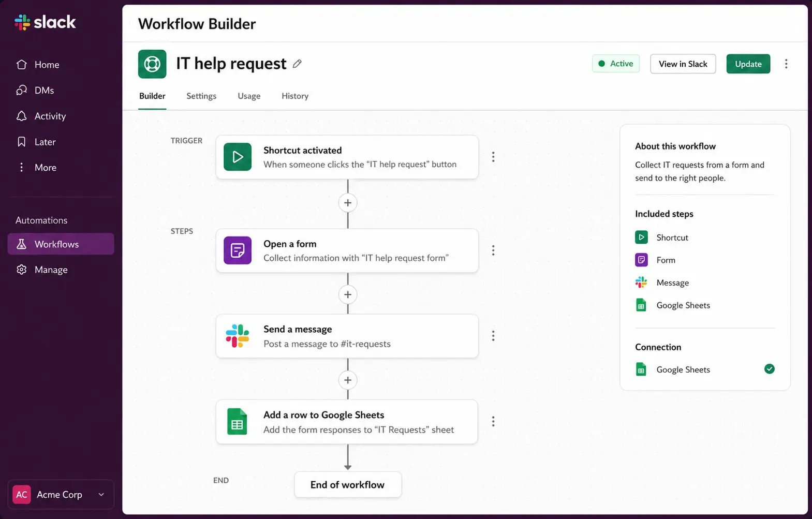Screen dimensions: 812x519
Task: Select Shortcut in Included steps list
Action: coord(662,238)
